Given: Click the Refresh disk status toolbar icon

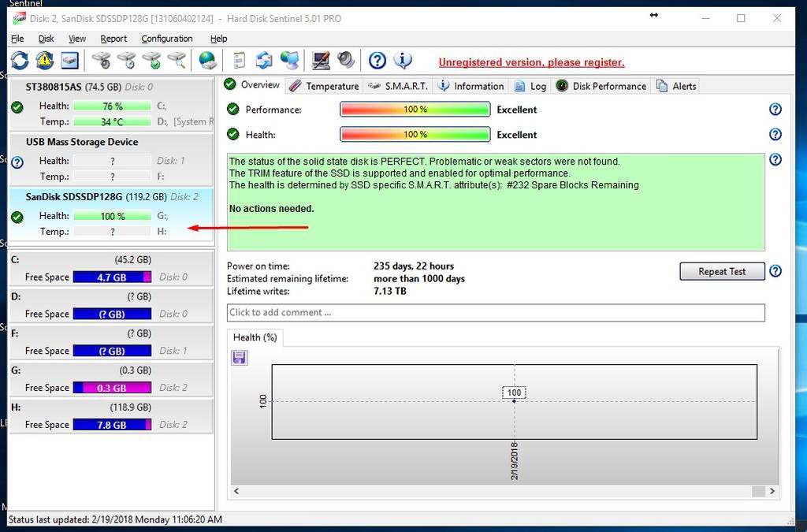Looking at the screenshot, I should point(20,61).
